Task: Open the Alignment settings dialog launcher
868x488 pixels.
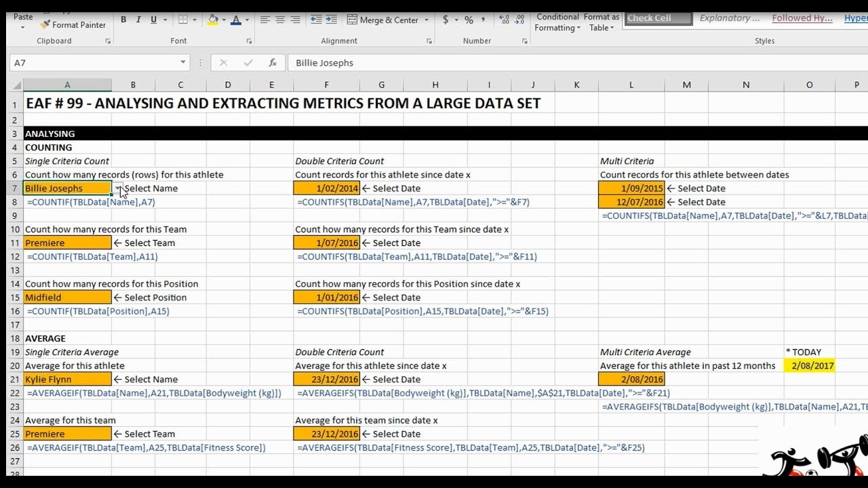Action: pos(429,41)
